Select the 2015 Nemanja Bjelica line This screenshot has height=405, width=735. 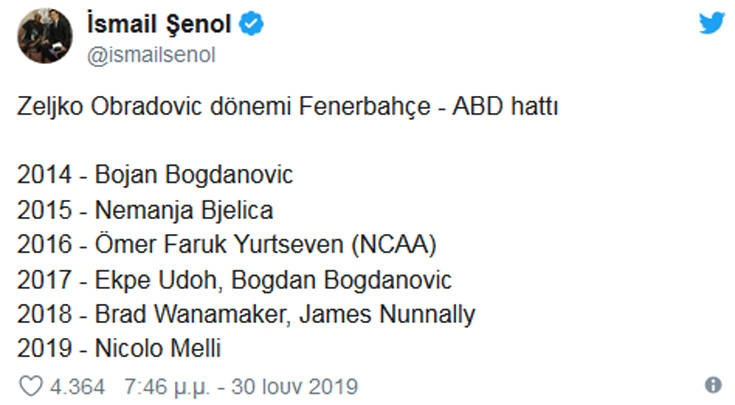coord(145,210)
